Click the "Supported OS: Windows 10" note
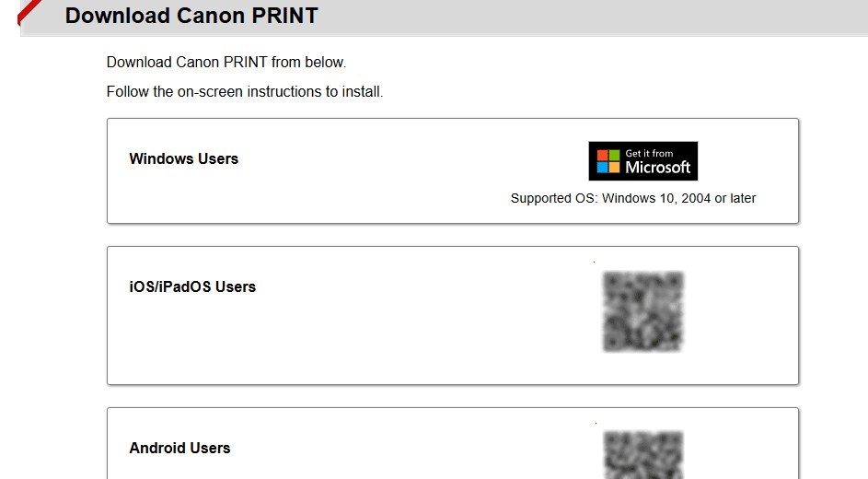Screen dimensions: 868x479 (633, 198)
